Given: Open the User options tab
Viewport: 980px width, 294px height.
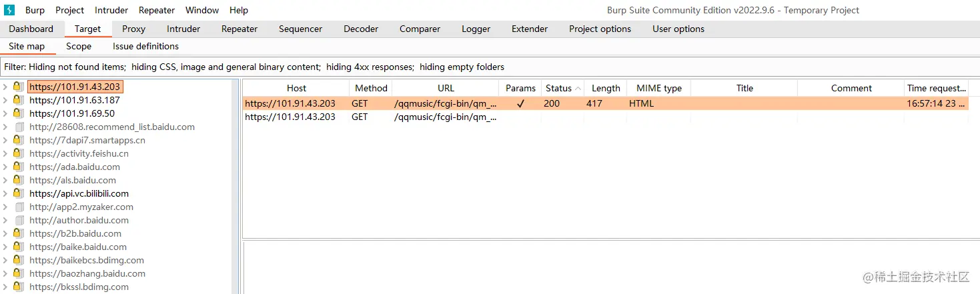Looking at the screenshot, I should coord(678,29).
